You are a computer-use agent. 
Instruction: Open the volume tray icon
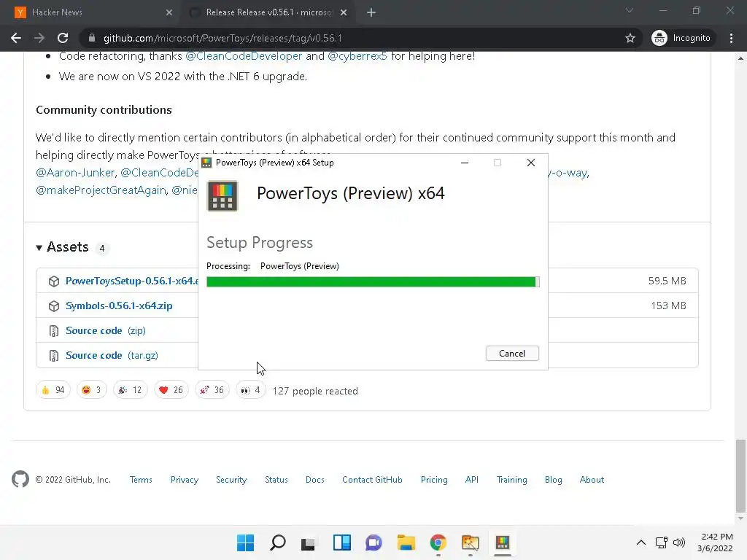click(x=679, y=542)
